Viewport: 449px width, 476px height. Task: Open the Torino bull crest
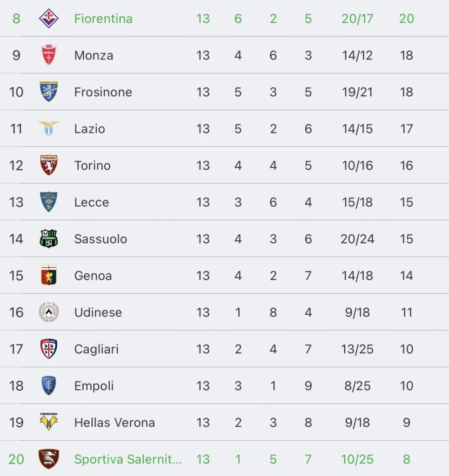point(48,165)
